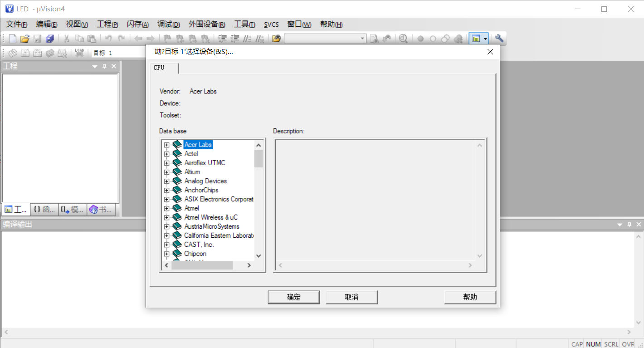Open the 工程(P) menu
This screenshot has height=348, width=644.
point(107,25)
